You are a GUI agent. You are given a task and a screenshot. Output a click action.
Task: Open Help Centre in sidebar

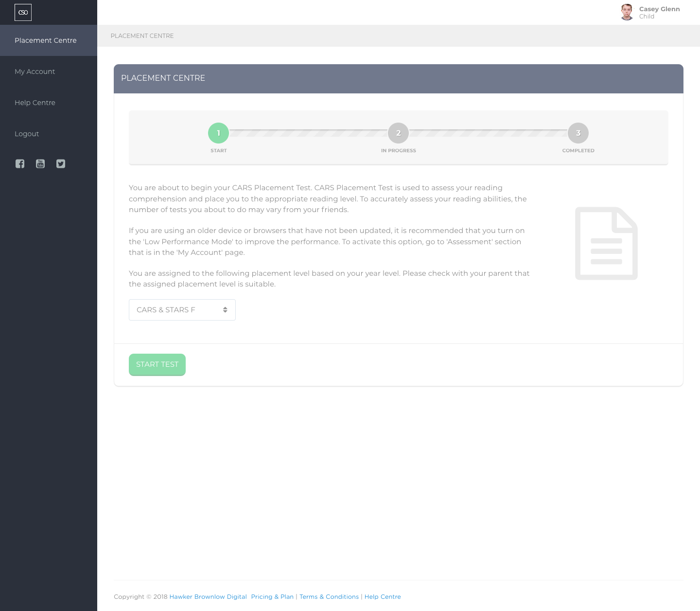coord(49,103)
